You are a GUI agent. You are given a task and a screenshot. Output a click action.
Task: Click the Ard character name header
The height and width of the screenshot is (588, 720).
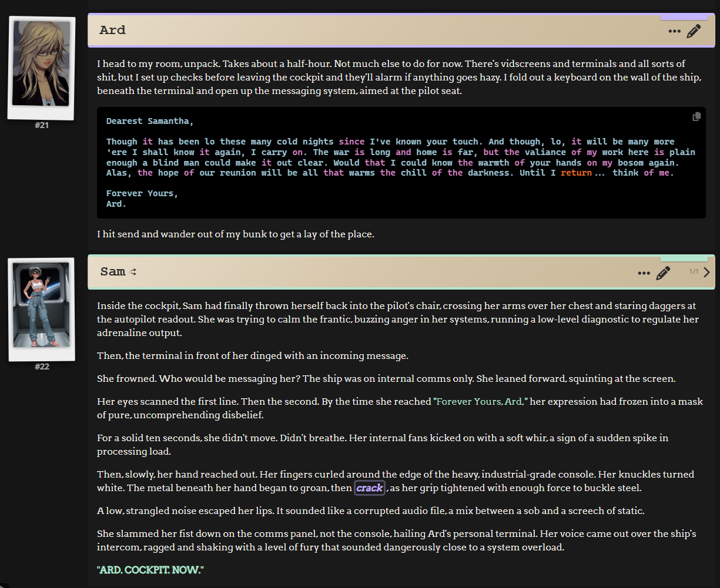pyautogui.click(x=113, y=30)
